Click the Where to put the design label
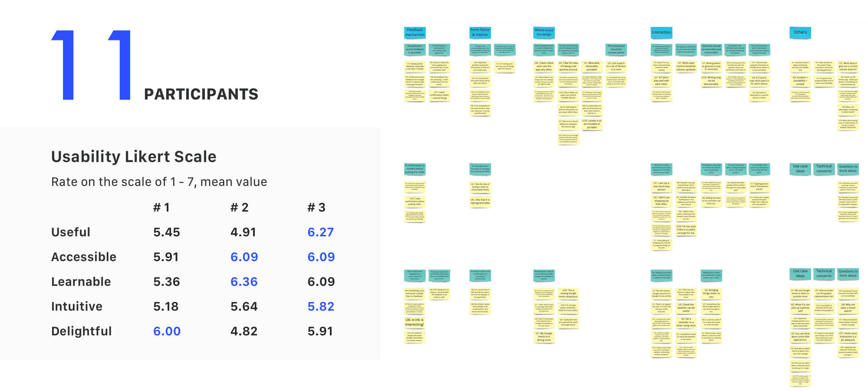The width and height of the screenshot is (868, 391). [544, 33]
